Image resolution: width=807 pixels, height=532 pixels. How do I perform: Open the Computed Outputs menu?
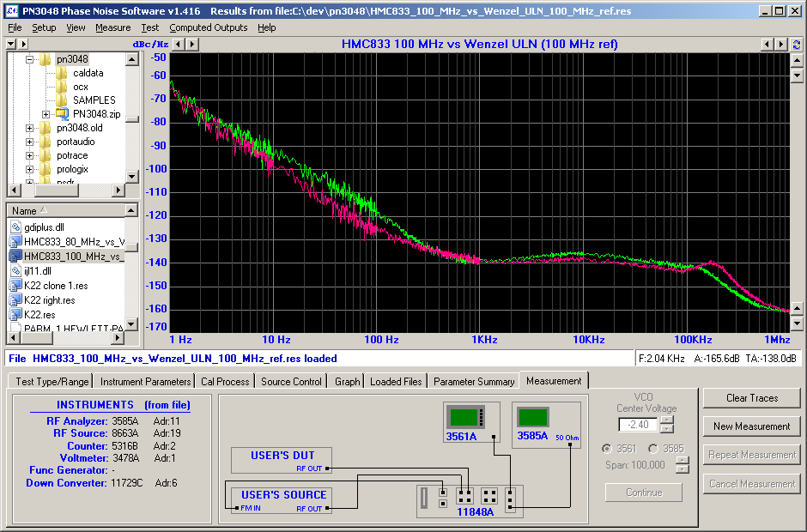coord(209,27)
